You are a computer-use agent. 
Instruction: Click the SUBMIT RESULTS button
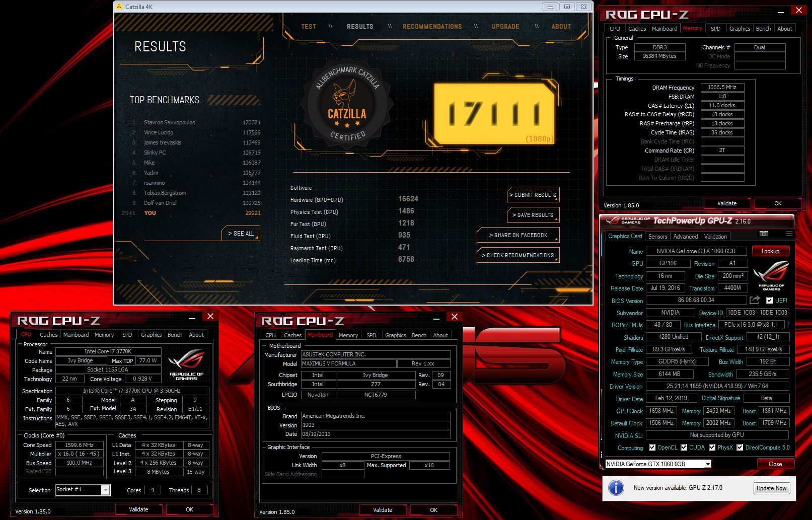pyautogui.click(x=533, y=195)
